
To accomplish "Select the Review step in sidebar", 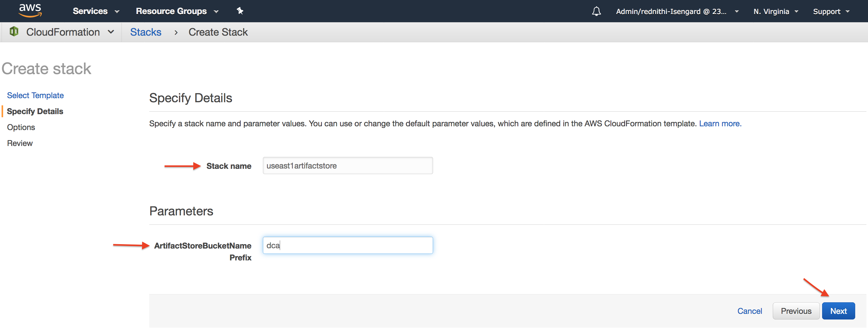I will (x=20, y=143).
